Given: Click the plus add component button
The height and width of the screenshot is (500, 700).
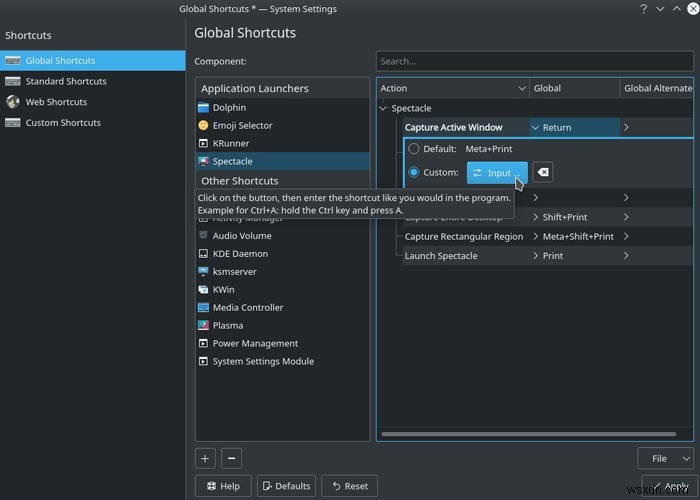Looking at the screenshot, I should coord(205,458).
